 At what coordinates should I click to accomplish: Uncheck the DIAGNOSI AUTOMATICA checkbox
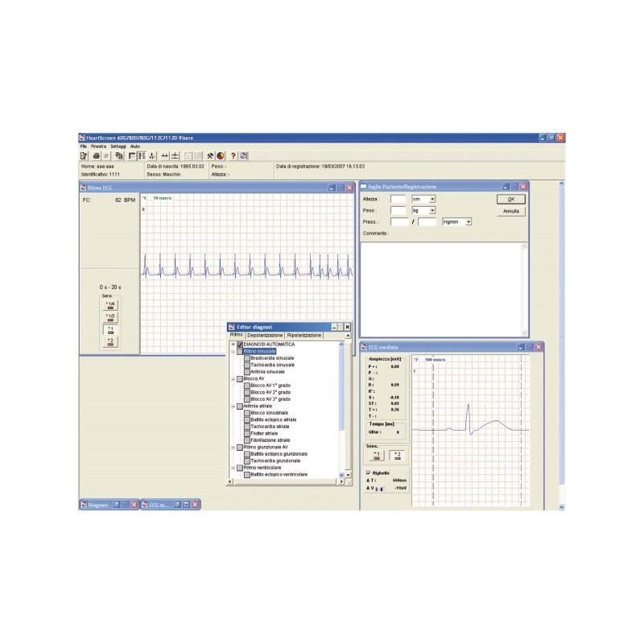[x=240, y=345]
